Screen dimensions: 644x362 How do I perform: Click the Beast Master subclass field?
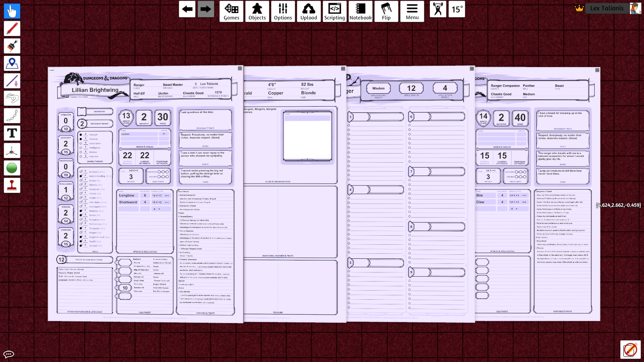click(173, 85)
